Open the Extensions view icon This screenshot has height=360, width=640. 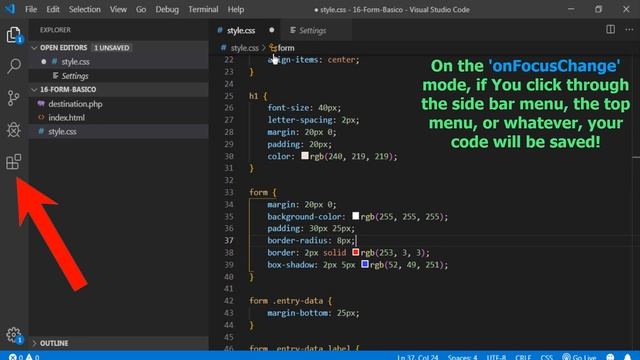13,162
